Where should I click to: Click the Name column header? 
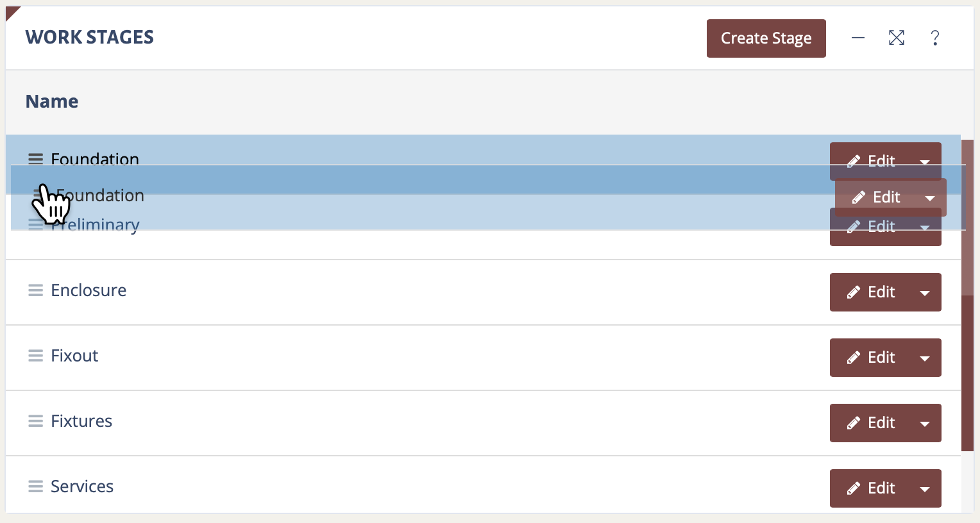[52, 101]
